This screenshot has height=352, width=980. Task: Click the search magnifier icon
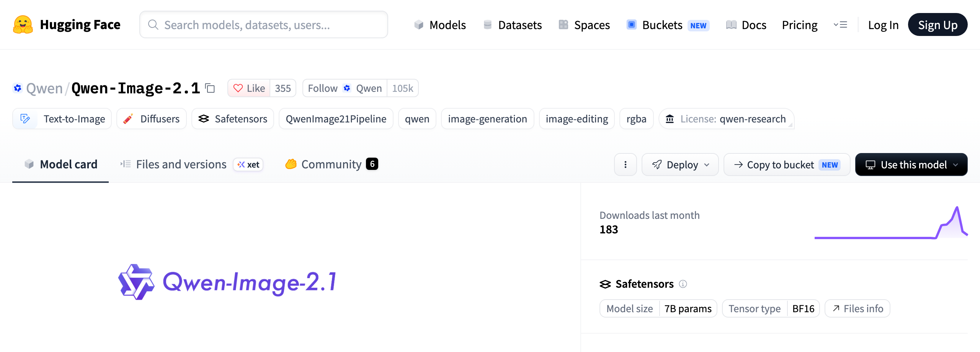pos(153,25)
